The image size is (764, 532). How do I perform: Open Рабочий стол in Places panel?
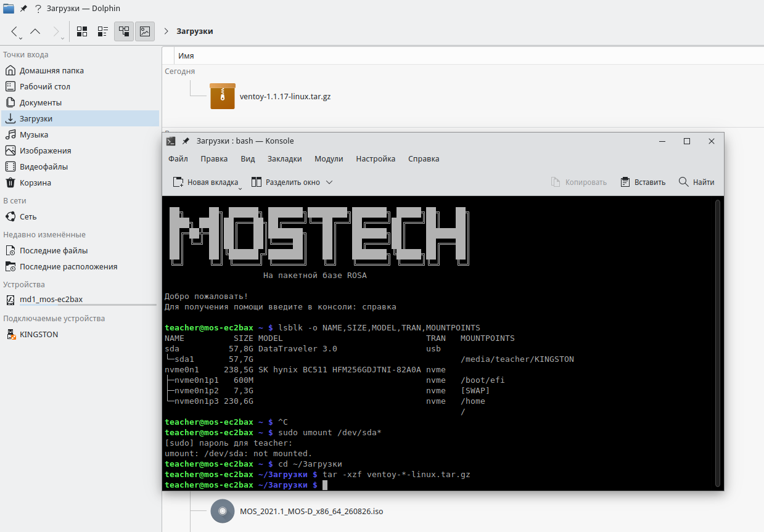click(80, 86)
